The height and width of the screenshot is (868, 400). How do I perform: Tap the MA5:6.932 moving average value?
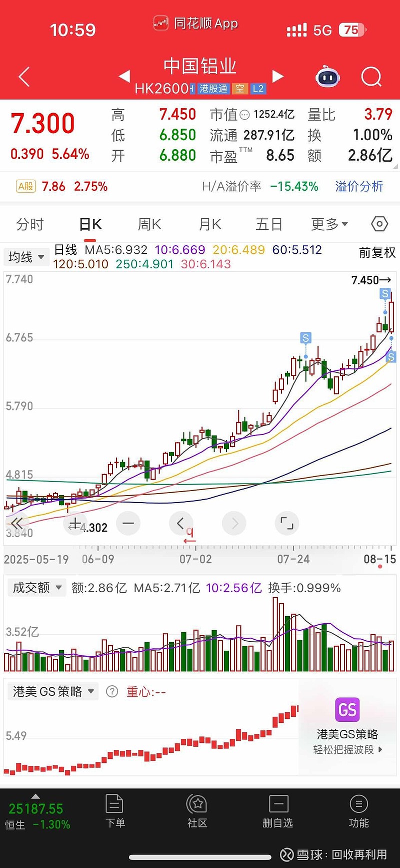point(116,250)
